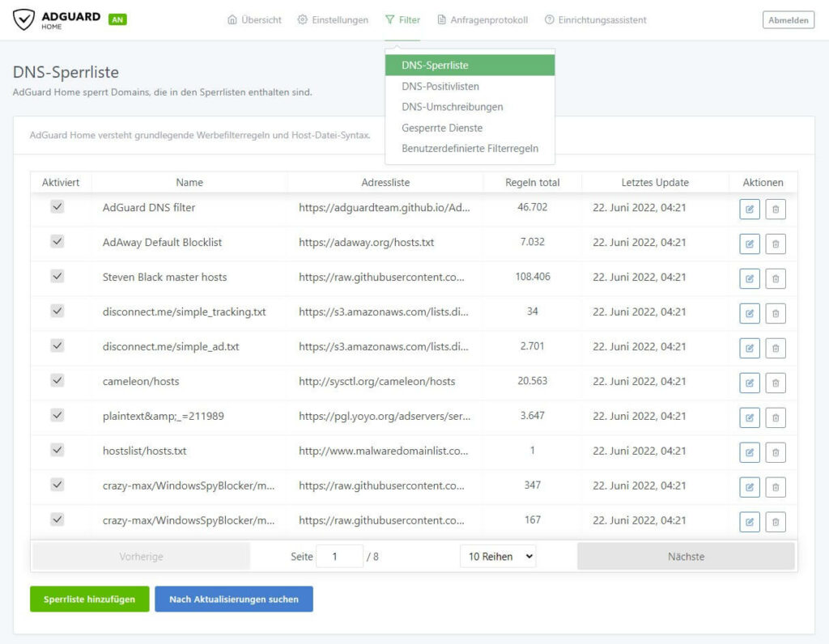Viewport: 829px width, 644px height.
Task: Click Sperrliste hinzufügen
Action: tap(89, 599)
